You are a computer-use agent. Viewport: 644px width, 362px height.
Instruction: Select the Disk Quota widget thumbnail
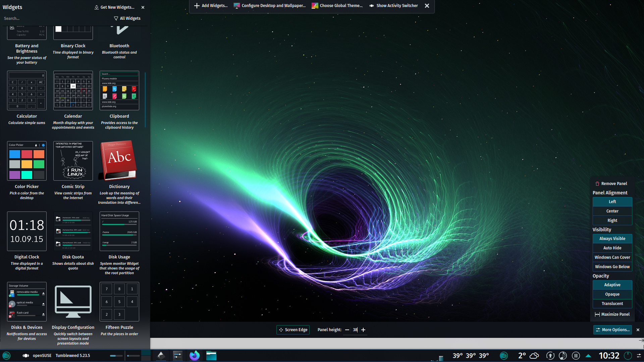coord(73,231)
